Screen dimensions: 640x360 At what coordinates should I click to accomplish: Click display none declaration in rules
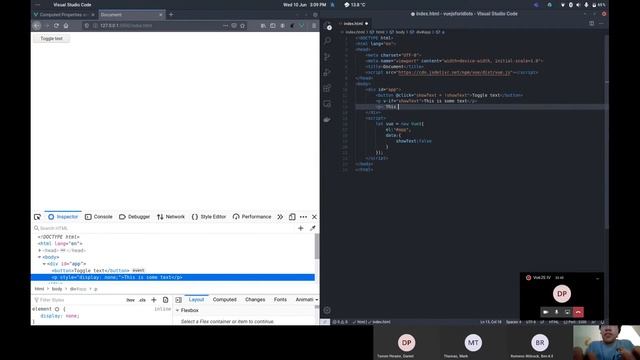(x=60, y=316)
